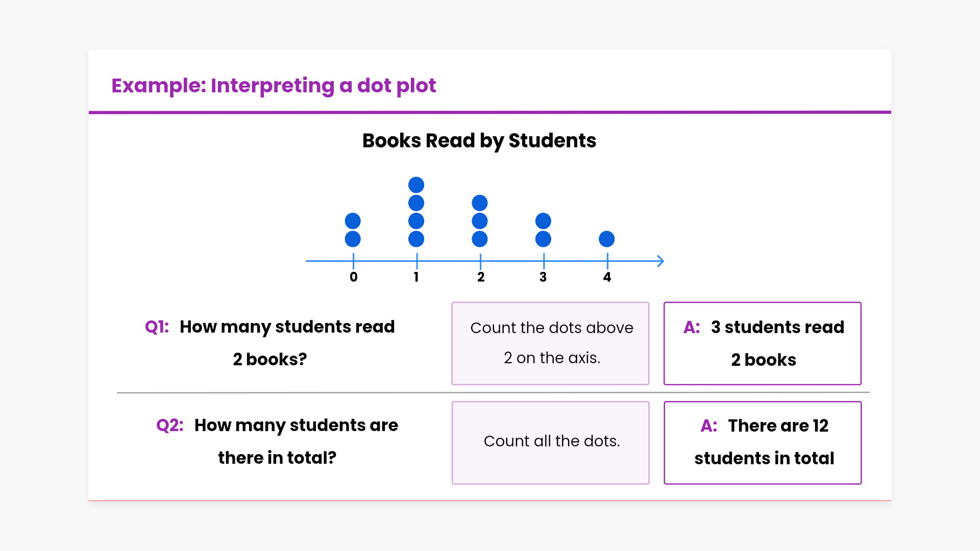Click the bottom dot above 0
The image size is (980, 551).
point(353,239)
